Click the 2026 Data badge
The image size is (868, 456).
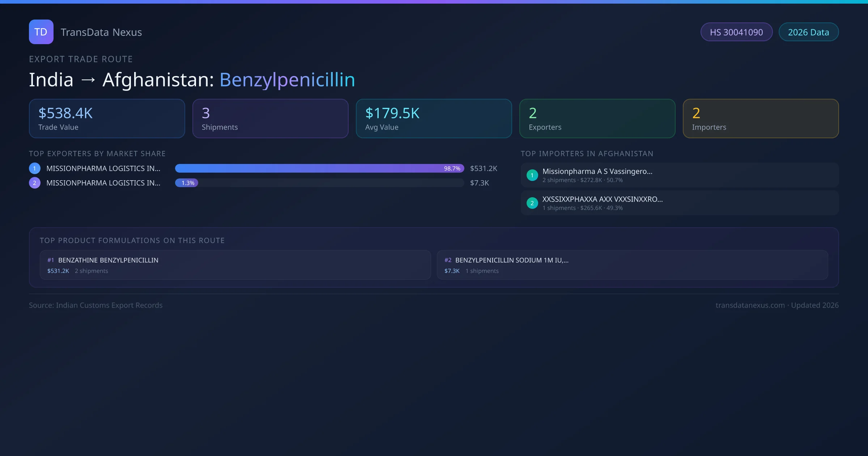[808, 32]
